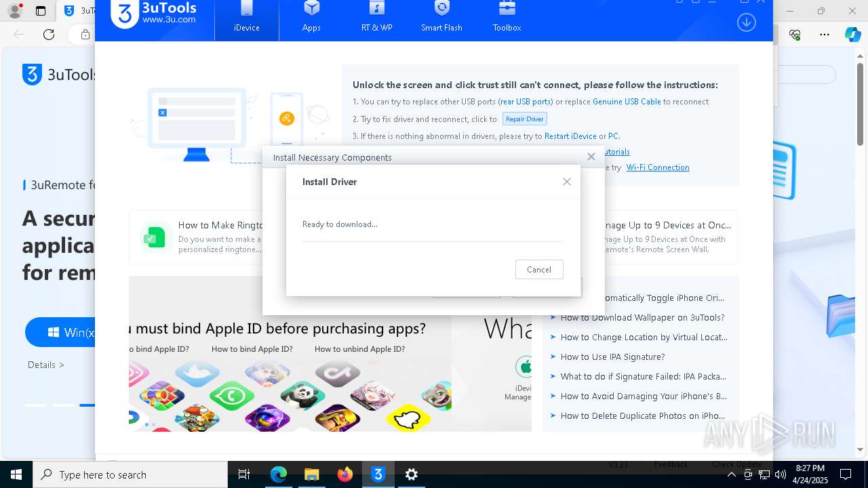868x488 pixels.
Task: Click the Feedback link in 3uTools footer
Action: (x=671, y=464)
